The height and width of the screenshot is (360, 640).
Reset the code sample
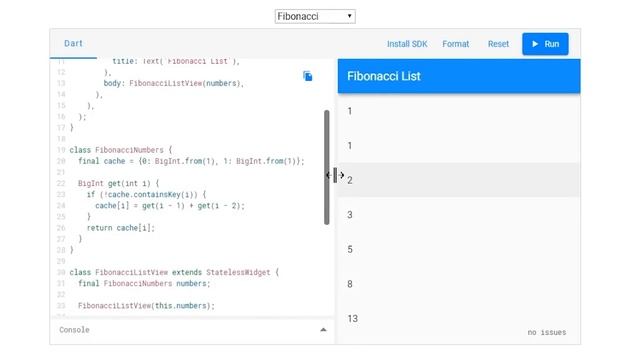pos(498,44)
